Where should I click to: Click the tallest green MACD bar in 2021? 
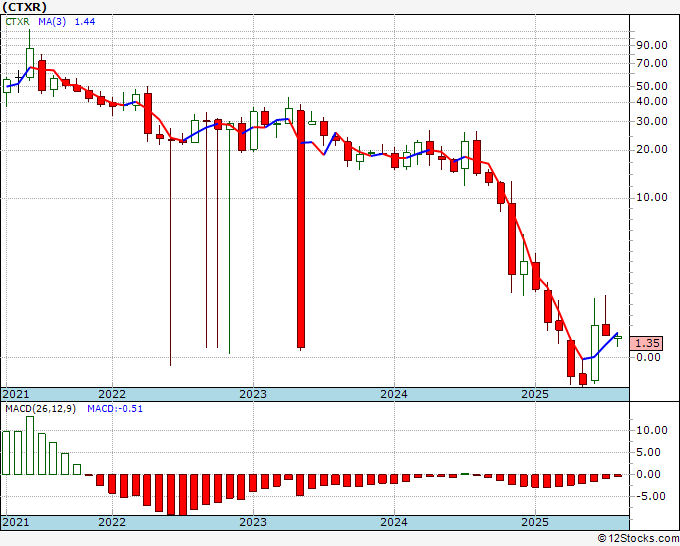tap(30, 445)
